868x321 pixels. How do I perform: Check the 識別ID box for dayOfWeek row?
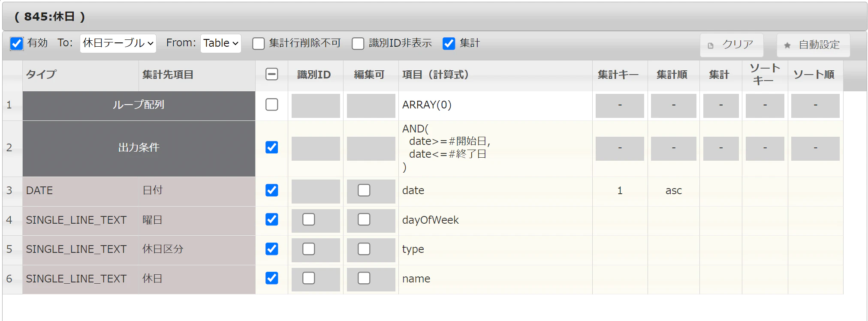coord(308,219)
